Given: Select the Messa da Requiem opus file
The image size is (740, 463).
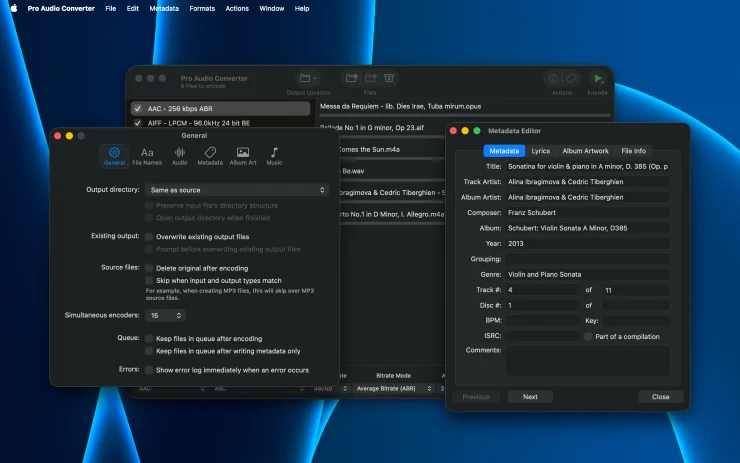Looking at the screenshot, I should click(464, 107).
